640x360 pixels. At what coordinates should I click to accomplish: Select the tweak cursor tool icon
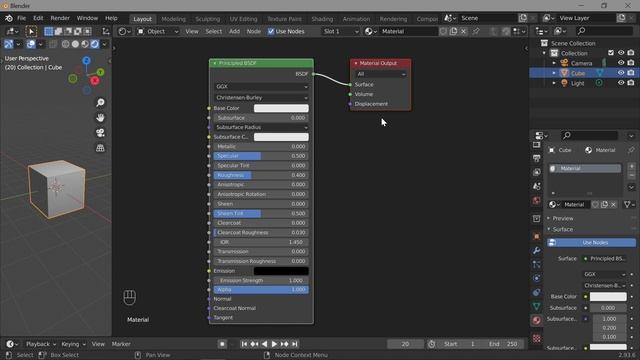(31, 31)
